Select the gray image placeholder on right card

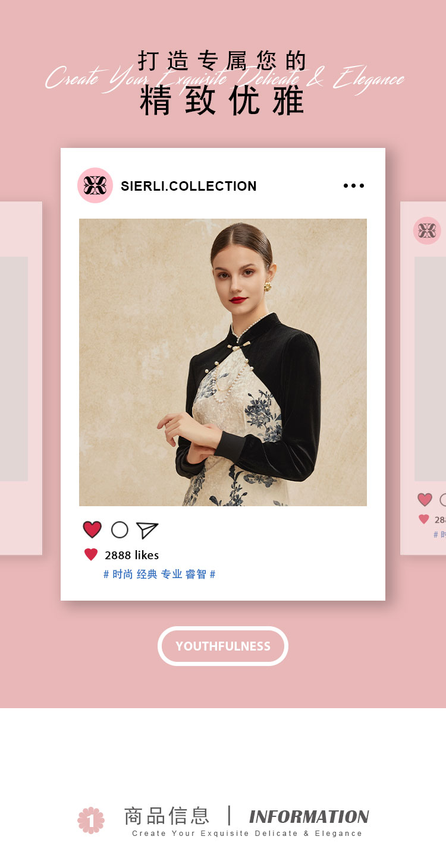point(430,368)
